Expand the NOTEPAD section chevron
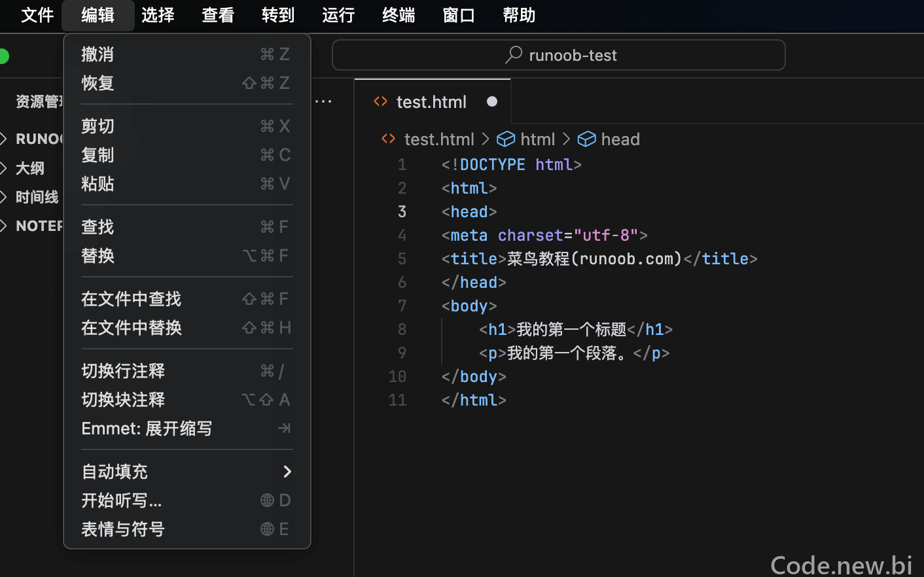Screen dimensions: 924x577 (x=3, y=226)
